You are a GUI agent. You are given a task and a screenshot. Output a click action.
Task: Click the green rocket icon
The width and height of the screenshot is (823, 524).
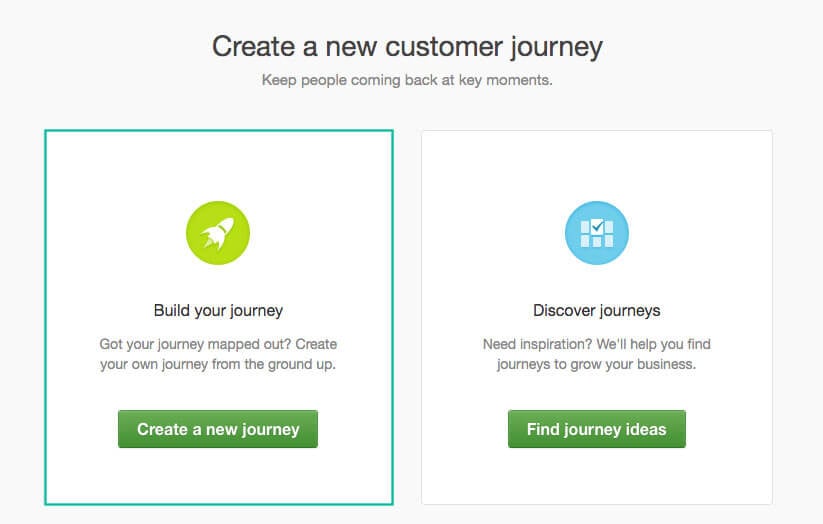tap(218, 233)
